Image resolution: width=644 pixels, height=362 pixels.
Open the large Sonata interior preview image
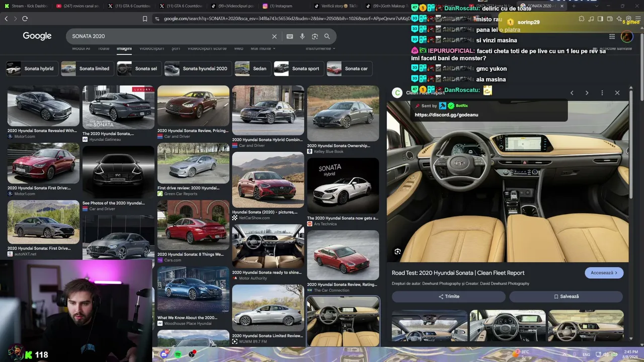[508, 182]
